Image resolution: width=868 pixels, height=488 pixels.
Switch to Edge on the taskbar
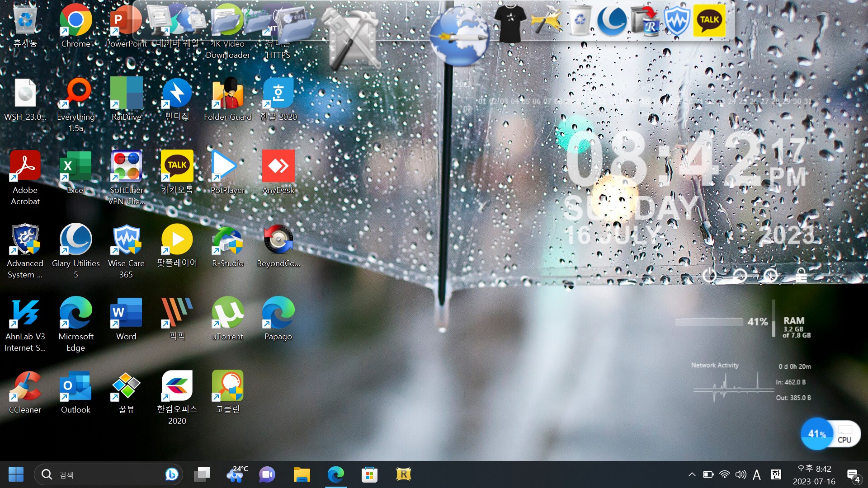(336, 474)
